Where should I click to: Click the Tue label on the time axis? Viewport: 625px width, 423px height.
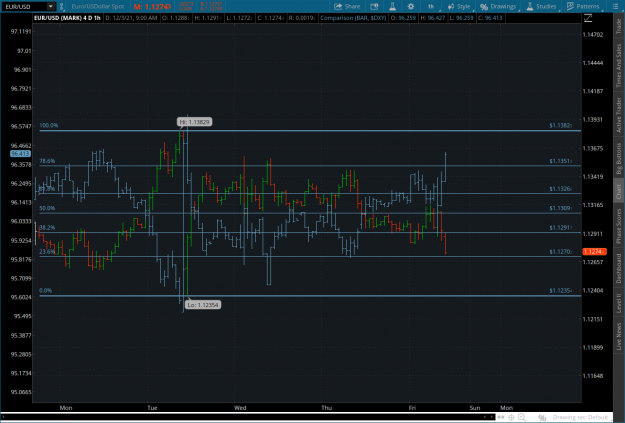[152, 408]
